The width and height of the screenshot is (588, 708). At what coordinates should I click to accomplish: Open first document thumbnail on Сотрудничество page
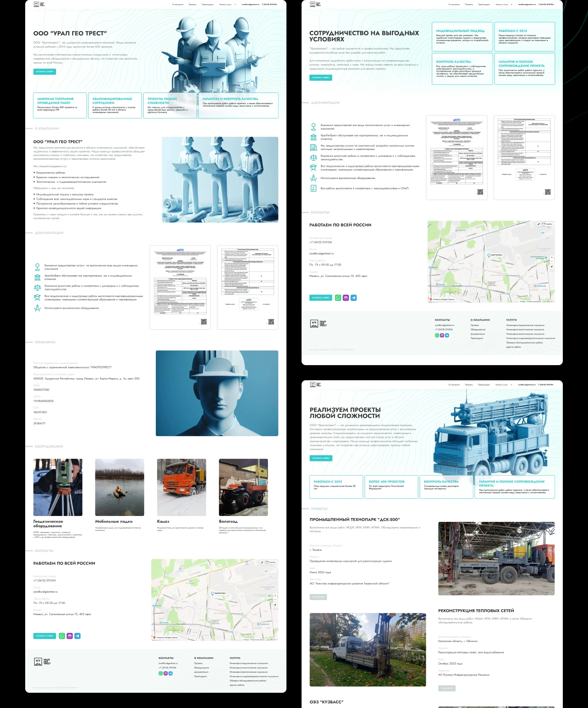click(x=457, y=158)
